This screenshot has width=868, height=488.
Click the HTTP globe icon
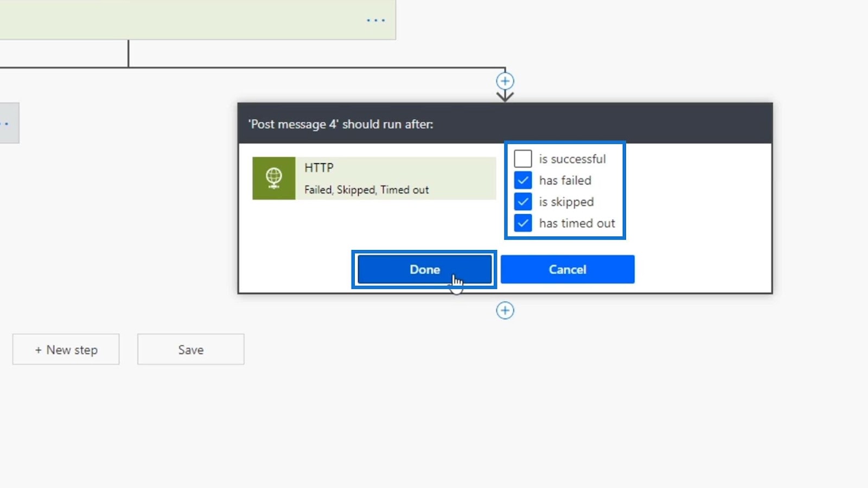point(274,178)
